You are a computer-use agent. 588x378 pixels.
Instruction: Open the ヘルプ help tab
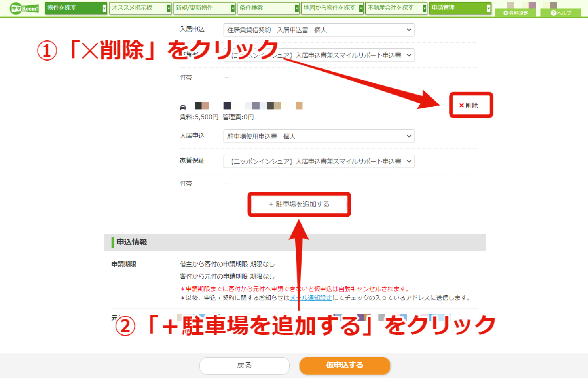click(x=561, y=13)
